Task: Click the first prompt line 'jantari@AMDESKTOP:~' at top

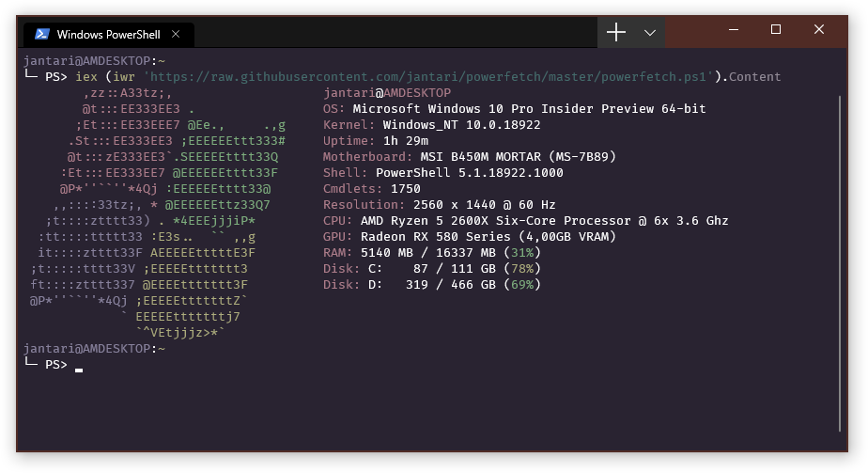Action: click(94, 61)
